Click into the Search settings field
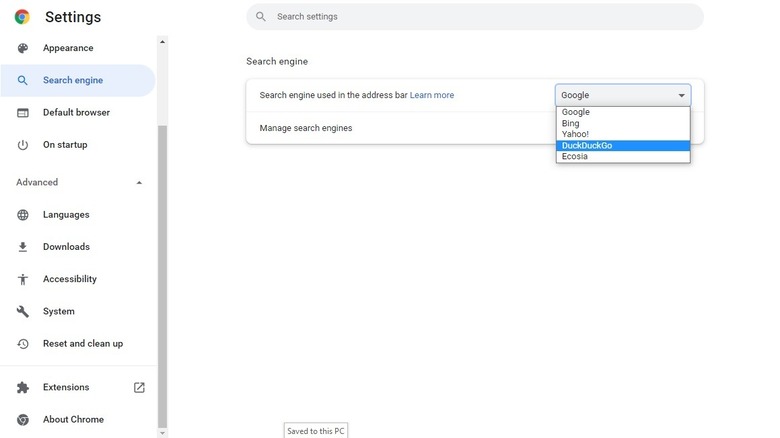This screenshot has width=780, height=438. (480, 17)
